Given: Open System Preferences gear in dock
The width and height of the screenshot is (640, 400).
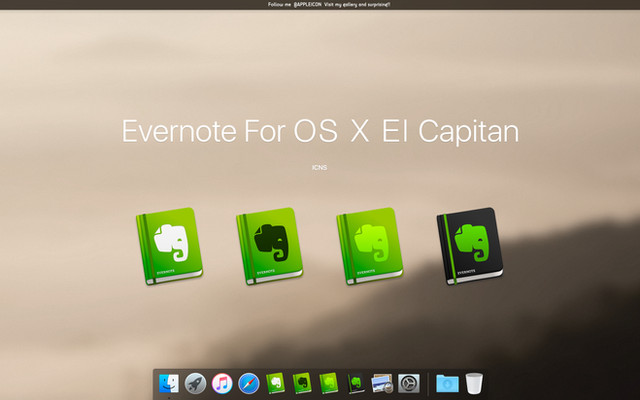Looking at the screenshot, I should (x=409, y=384).
